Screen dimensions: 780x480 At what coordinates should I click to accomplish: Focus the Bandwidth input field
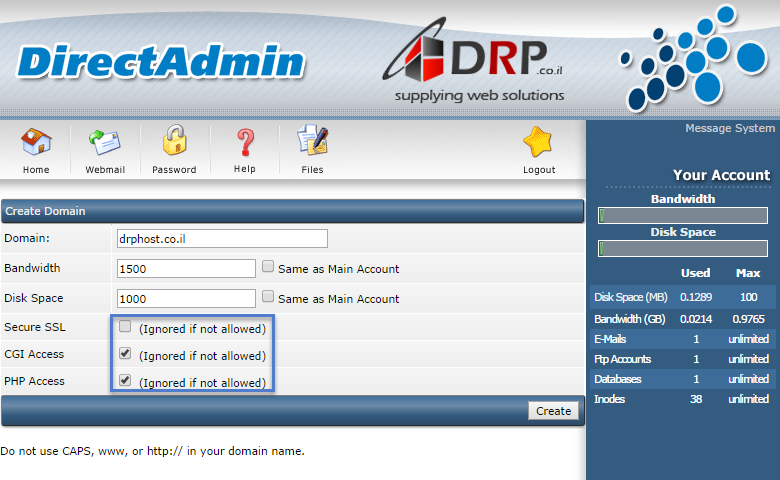coord(186,268)
